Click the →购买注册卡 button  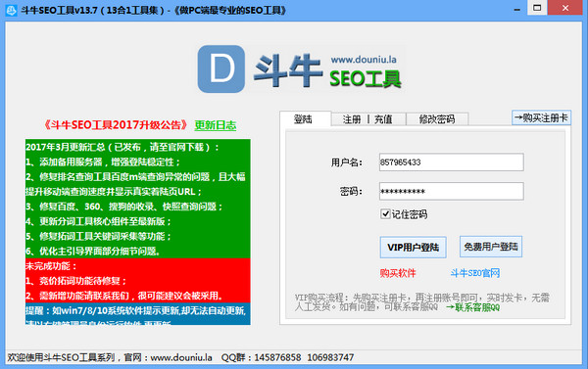[x=541, y=118]
